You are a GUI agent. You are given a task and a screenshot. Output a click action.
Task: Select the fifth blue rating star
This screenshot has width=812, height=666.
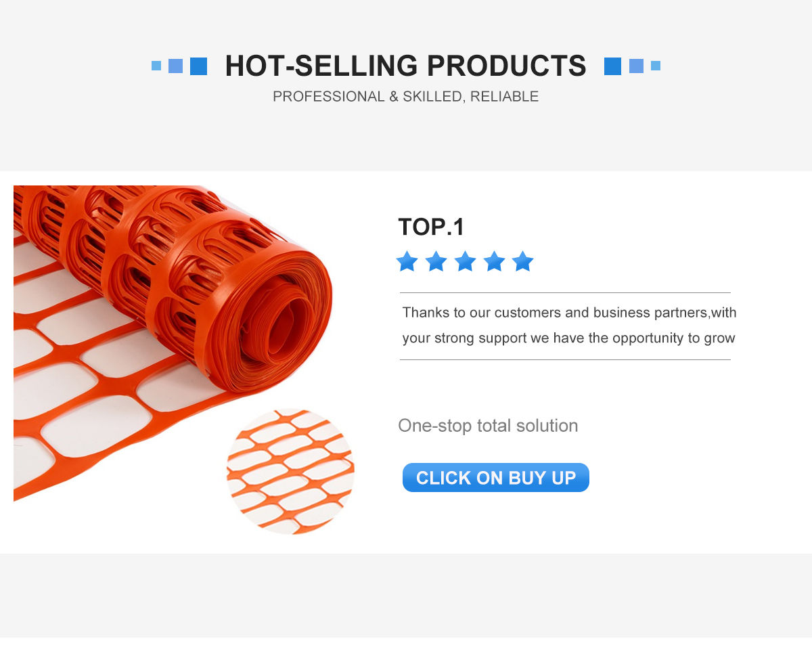coord(523,261)
